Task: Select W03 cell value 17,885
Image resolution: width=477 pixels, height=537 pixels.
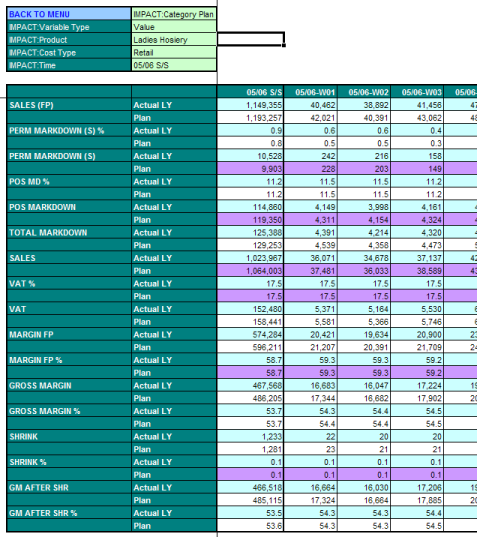Action: click(417, 500)
